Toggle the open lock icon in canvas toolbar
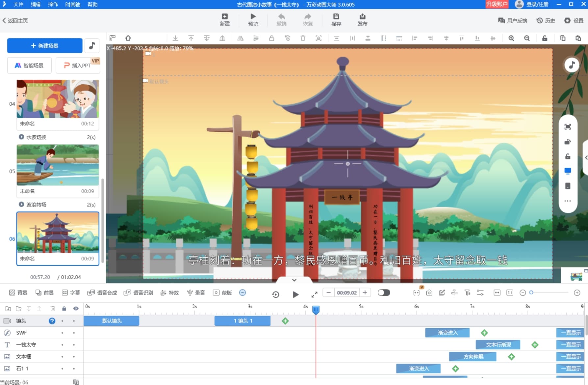The height and width of the screenshot is (385, 588). [x=545, y=38]
